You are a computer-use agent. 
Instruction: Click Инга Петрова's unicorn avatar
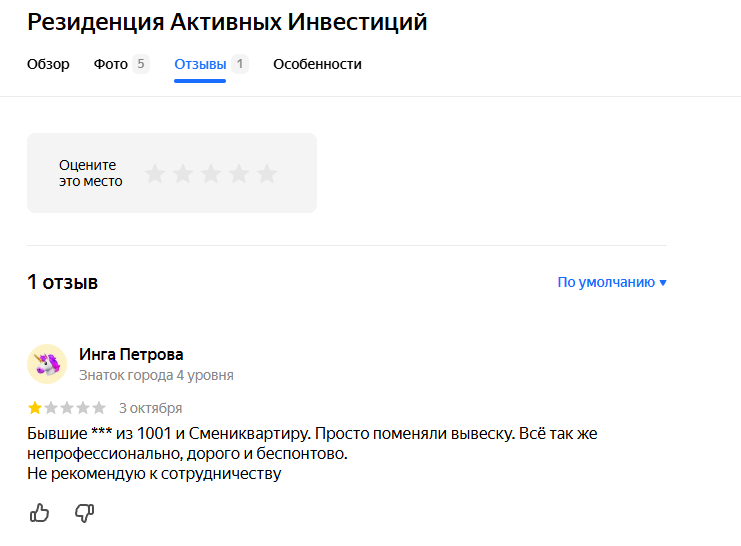47,364
